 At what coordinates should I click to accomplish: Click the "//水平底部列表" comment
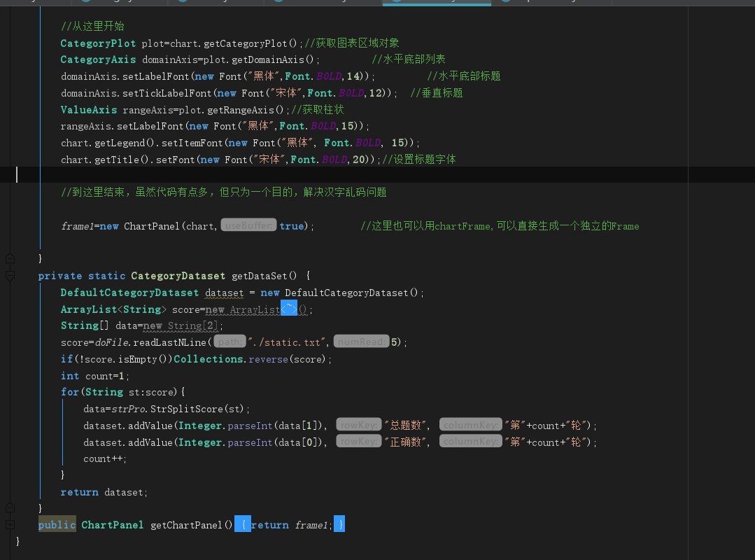409,59
